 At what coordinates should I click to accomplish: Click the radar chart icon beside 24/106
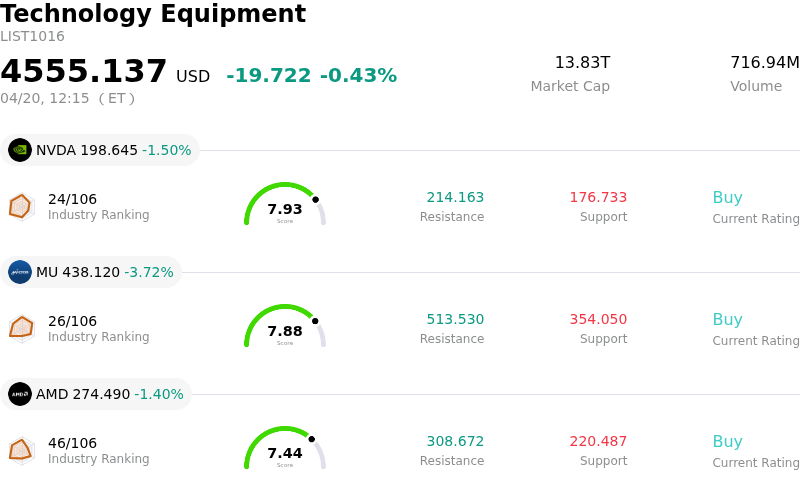coord(21,206)
